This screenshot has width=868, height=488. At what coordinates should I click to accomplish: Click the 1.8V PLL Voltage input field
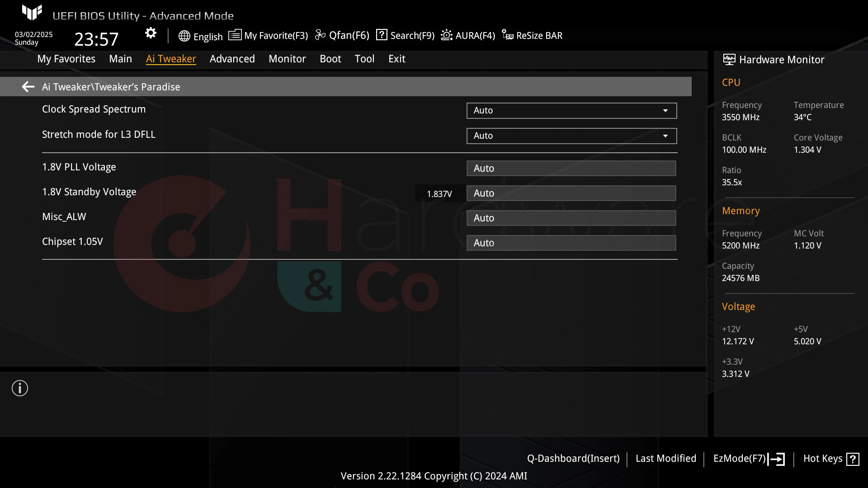[571, 169]
